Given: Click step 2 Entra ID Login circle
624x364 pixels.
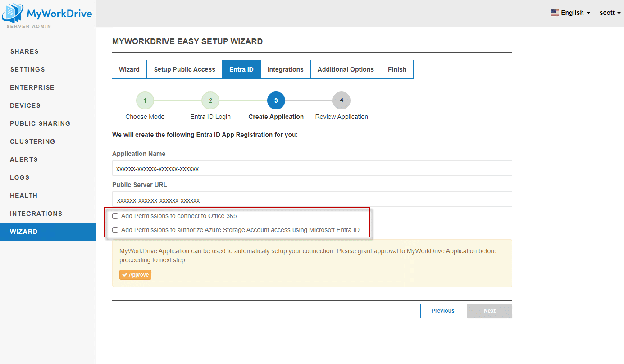Looking at the screenshot, I should click(x=210, y=100).
